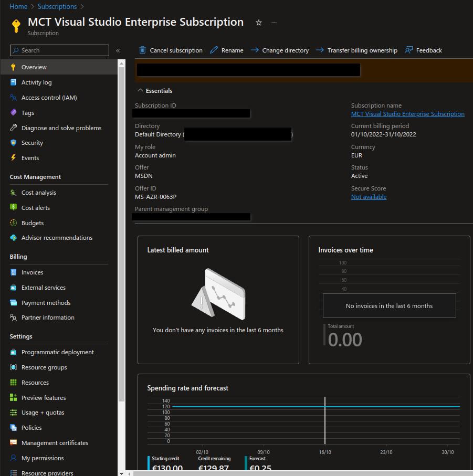Click Transfer billing ownership
The height and width of the screenshot is (476, 473).
click(357, 50)
